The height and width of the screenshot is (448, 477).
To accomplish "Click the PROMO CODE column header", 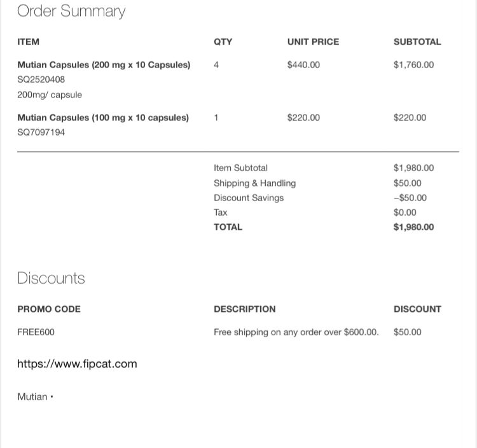I will (49, 309).
